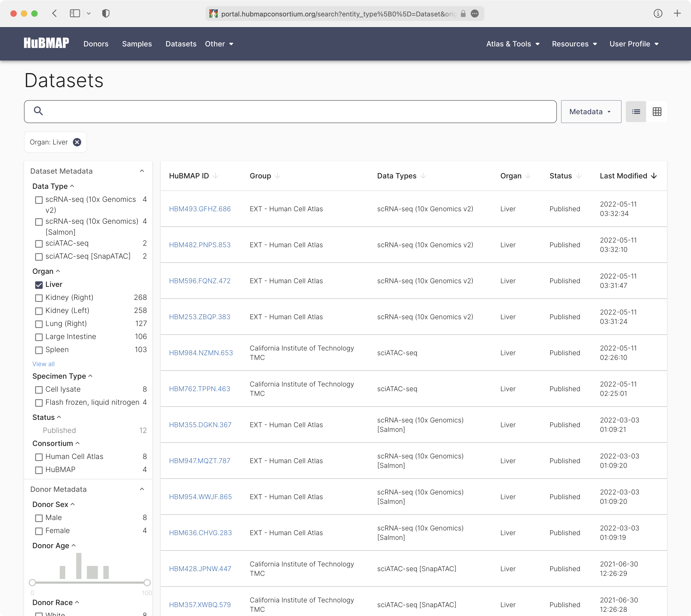The image size is (691, 616).
Task: Enable the Male donor sex filter
Action: (39, 518)
